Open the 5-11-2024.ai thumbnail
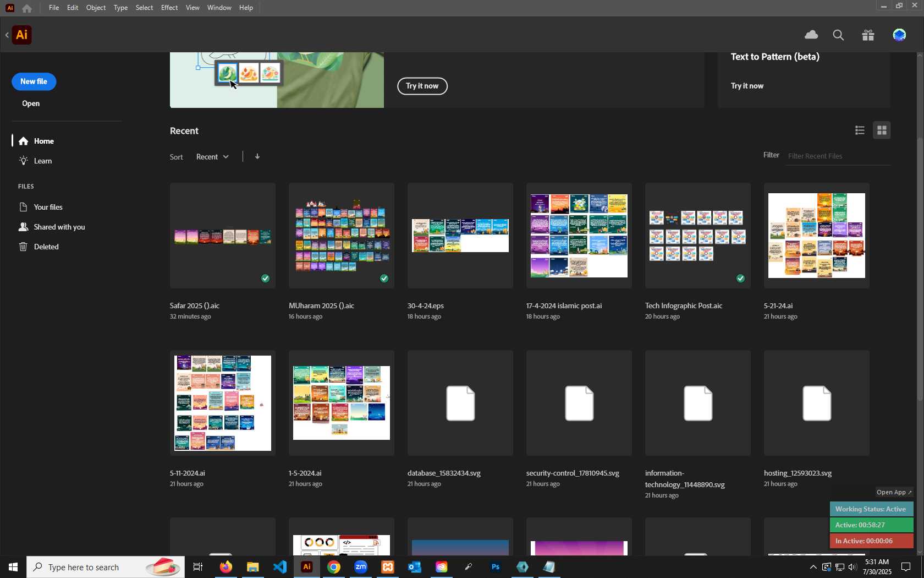The width and height of the screenshot is (924, 578). pos(223,403)
